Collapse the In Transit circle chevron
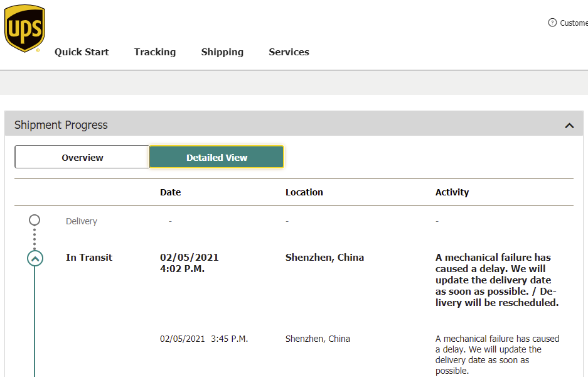The height and width of the screenshot is (377, 588). pos(35,258)
